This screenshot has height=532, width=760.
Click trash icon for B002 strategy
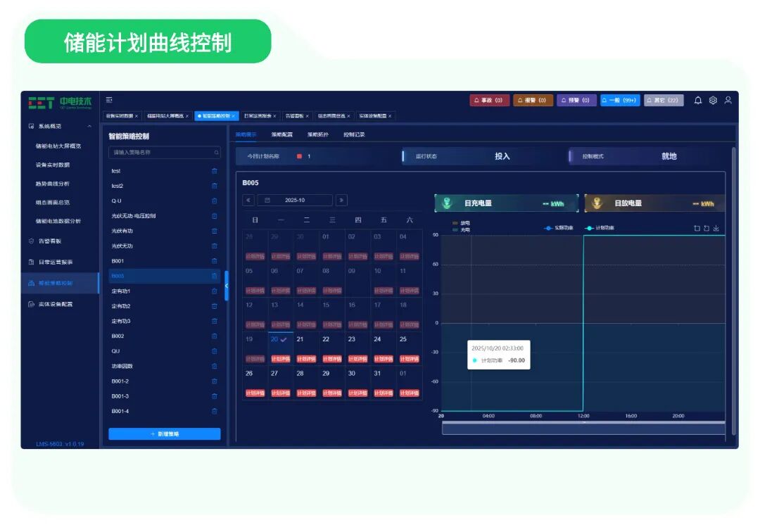click(214, 336)
